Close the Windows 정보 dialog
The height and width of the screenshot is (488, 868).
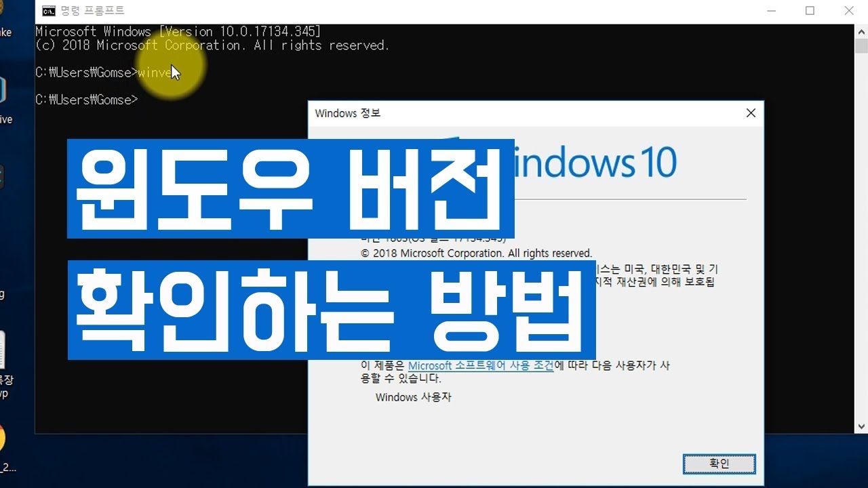[751, 113]
